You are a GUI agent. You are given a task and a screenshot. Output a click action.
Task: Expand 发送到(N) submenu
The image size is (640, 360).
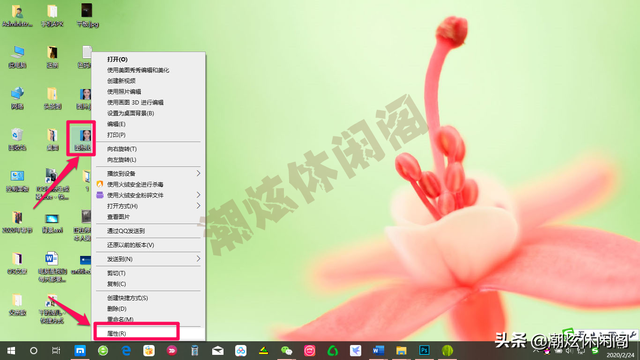[149, 259]
